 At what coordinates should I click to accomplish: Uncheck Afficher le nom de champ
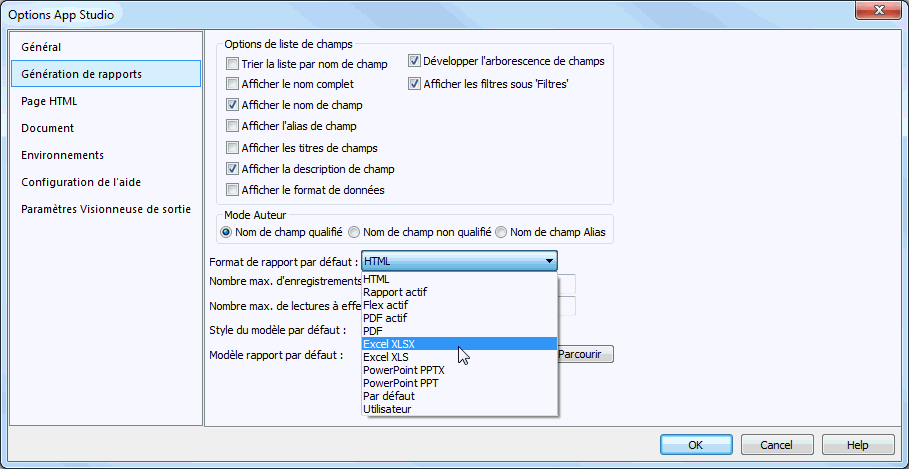point(232,105)
